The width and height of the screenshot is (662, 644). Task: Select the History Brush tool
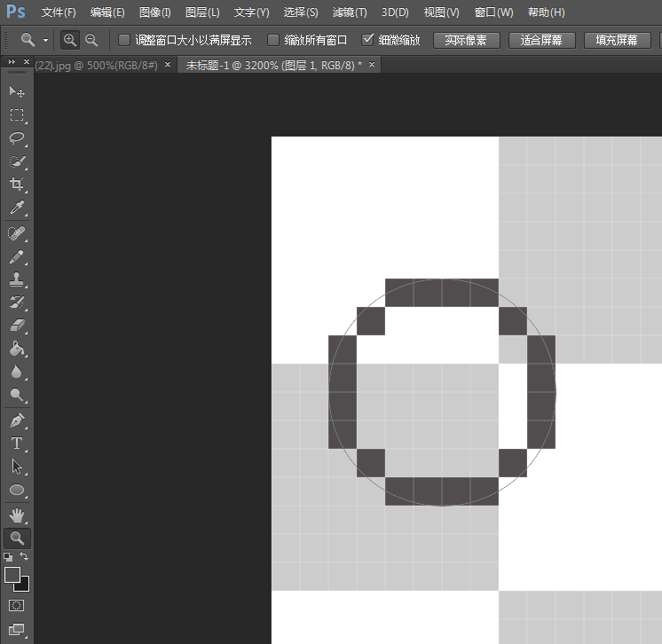pyautogui.click(x=17, y=302)
